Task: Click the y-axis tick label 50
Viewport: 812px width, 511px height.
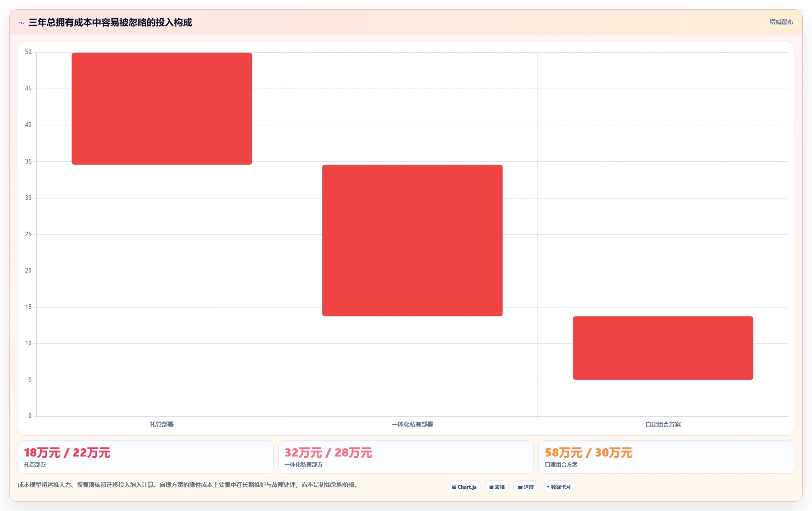Action: (28, 52)
